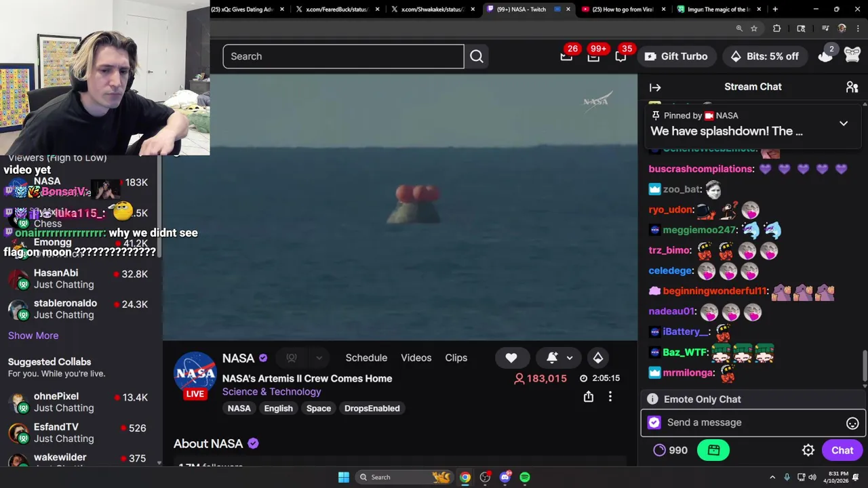Screen dimensions: 868x488
Task: Click the heart follow icon for NASA
Action: [511, 358]
